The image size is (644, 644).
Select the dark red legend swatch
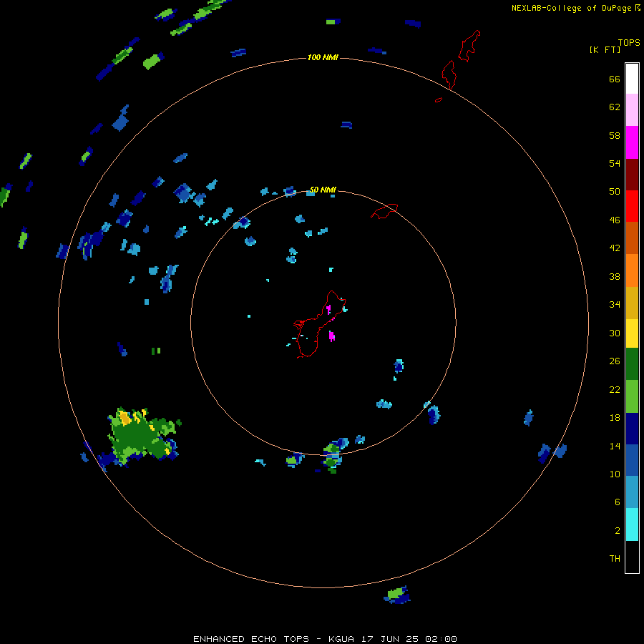632,175
